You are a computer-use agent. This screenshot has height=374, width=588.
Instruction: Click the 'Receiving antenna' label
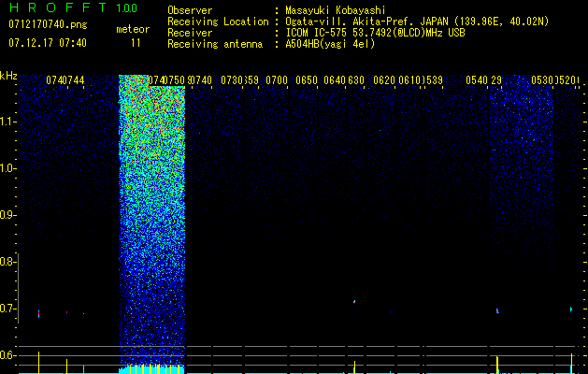(x=215, y=44)
